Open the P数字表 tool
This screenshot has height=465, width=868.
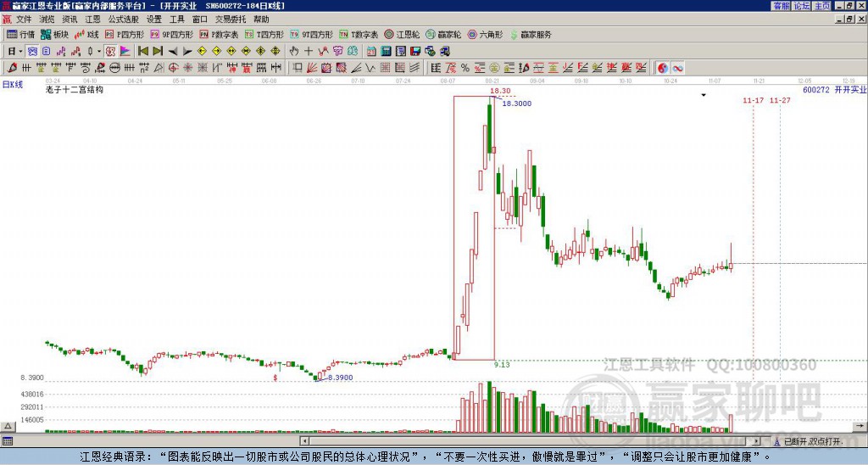coord(219,34)
